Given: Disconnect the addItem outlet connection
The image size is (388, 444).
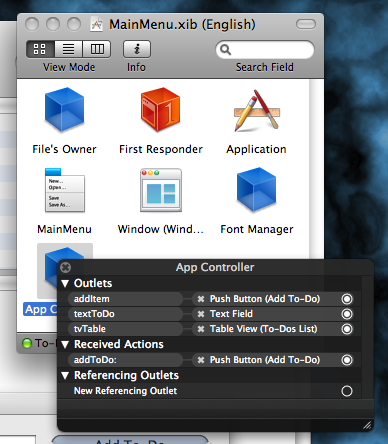Looking at the screenshot, I should pos(201,299).
